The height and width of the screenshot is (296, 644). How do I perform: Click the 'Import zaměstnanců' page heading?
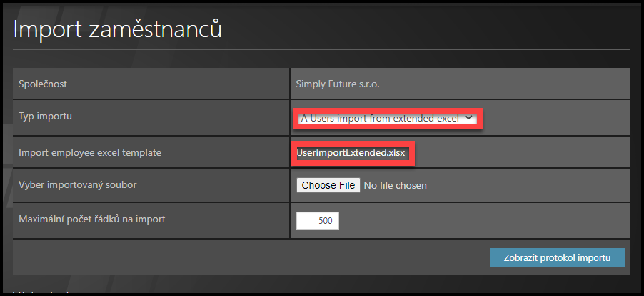(x=118, y=30)
